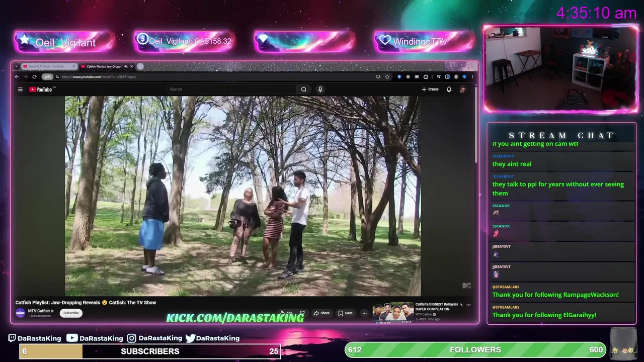Click the browser forward arrow

pyautogui.click(x=26, y=77)
